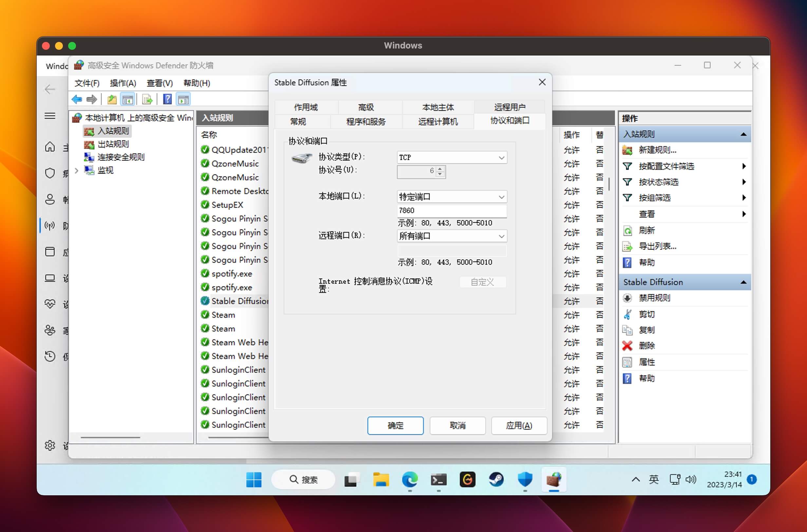Click the red Delete X icon

coord(627,346)
